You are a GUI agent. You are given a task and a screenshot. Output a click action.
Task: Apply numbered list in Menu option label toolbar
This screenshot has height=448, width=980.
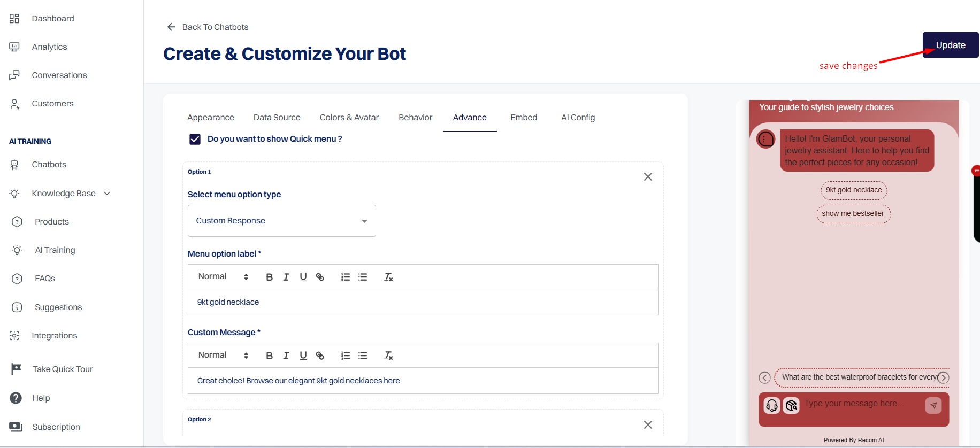point(346,277)
